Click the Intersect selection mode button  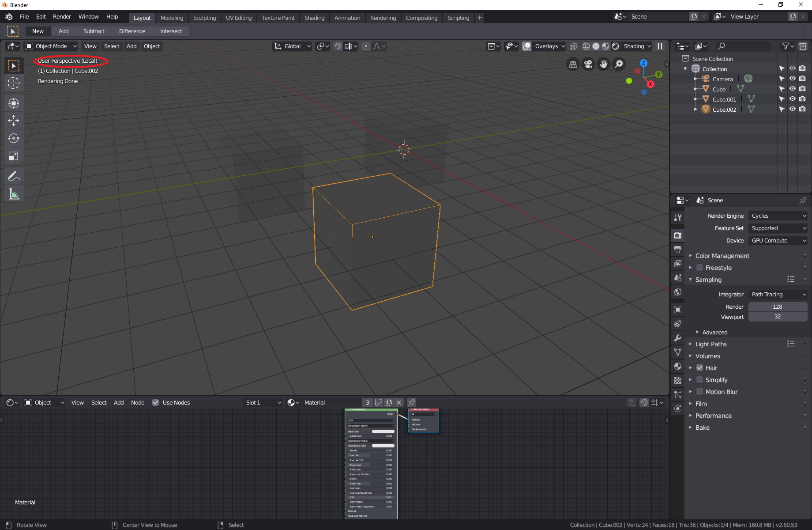point(171,31)
